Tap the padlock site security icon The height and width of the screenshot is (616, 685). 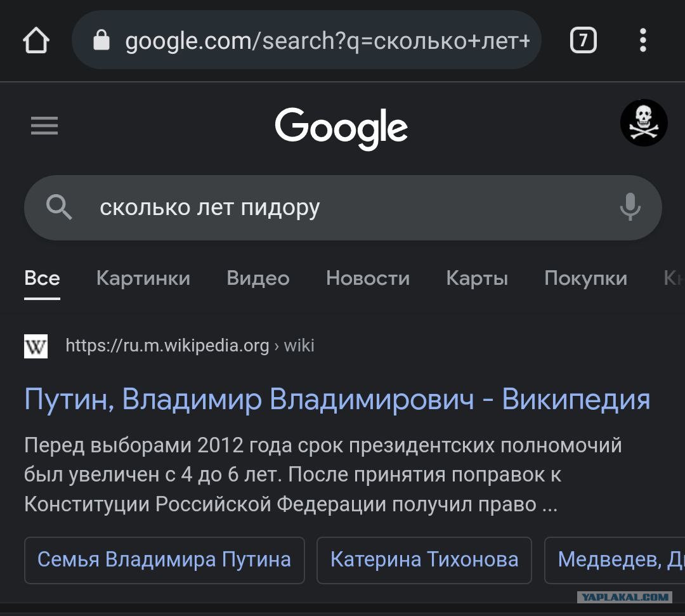(x=101, y=40)
